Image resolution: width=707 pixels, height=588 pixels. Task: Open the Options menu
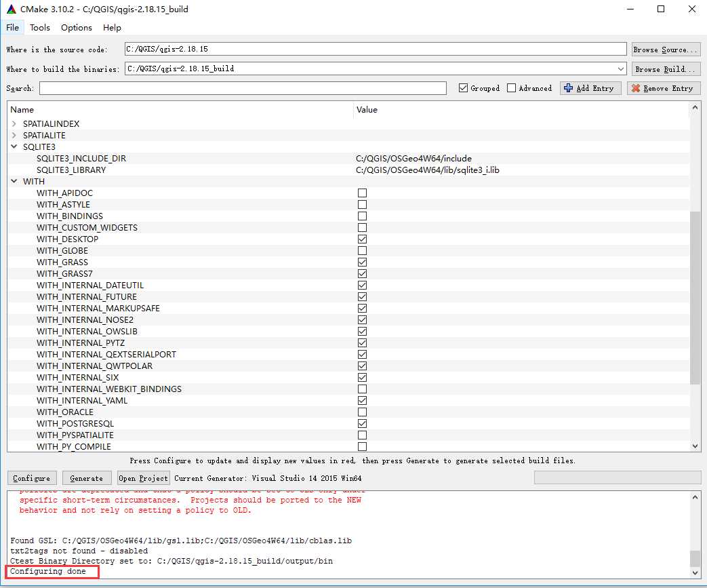(x=76, y=28)
